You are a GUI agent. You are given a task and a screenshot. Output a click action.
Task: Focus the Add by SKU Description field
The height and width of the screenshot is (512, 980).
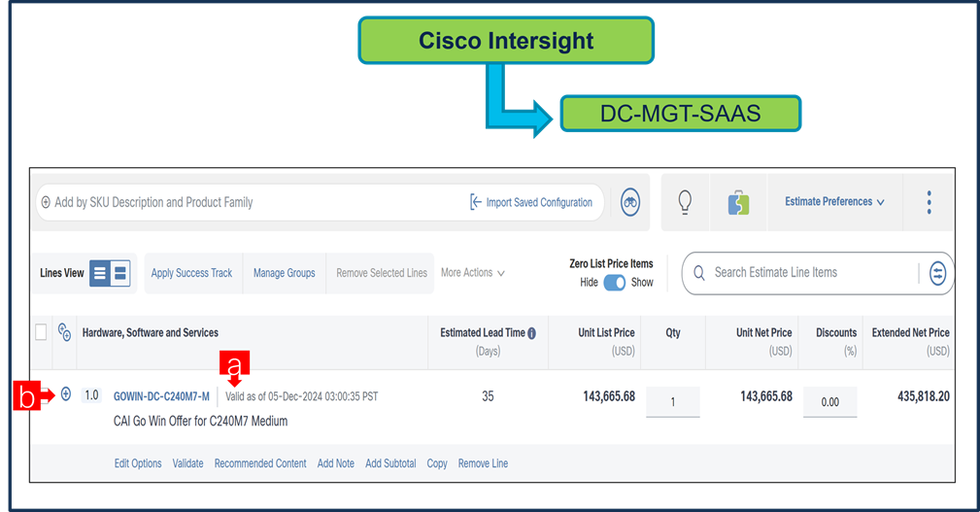pos(320,202)
